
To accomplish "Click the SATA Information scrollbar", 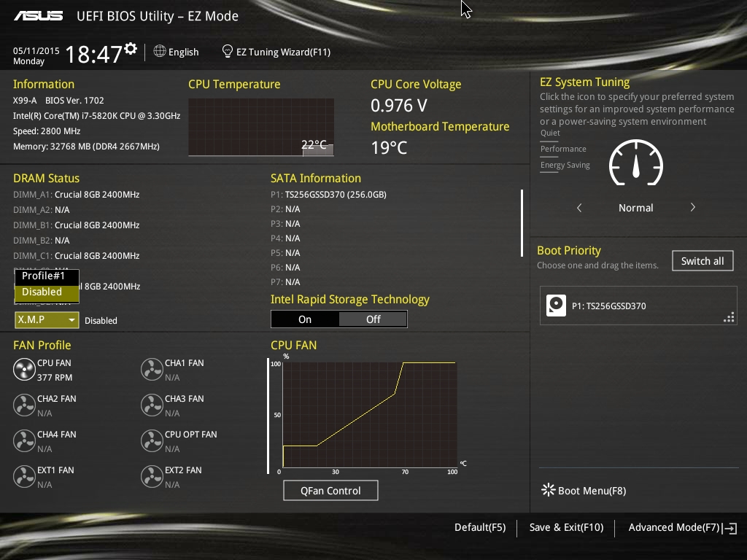I will 522,223.
